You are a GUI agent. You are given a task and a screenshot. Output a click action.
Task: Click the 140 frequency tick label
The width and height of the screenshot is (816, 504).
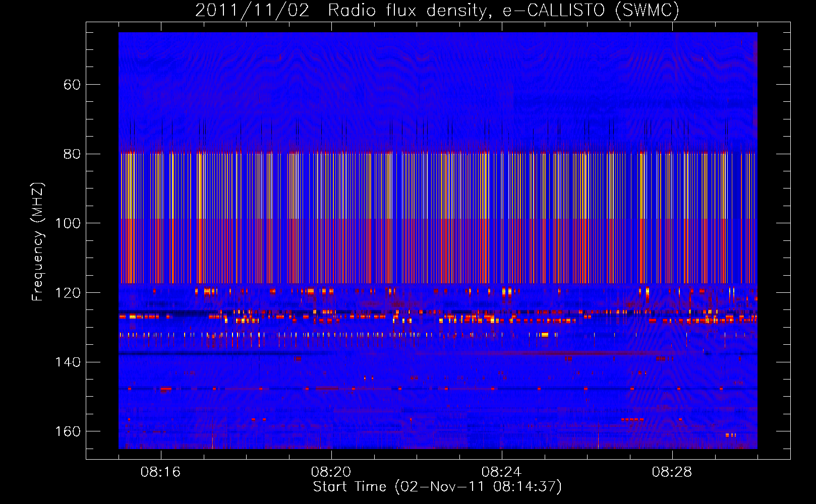coord(68,362)
